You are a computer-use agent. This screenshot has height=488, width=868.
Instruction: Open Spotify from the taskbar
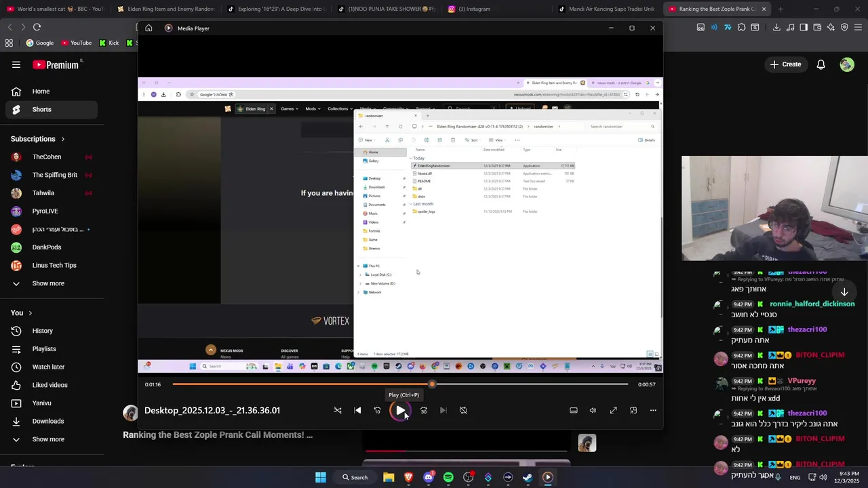tap(448, 477)
